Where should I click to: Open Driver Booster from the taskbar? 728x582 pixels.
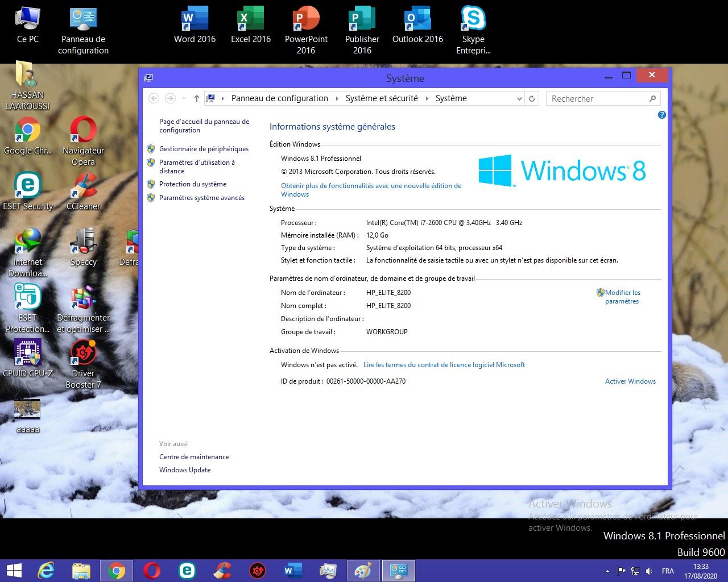(258, 571)
